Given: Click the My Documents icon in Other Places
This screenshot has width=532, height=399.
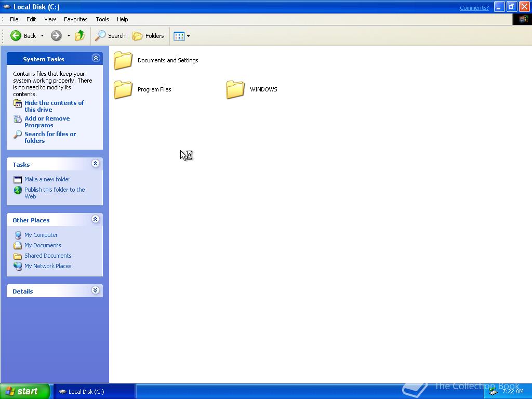Looking at the screenshot, I should coord(18,246).
